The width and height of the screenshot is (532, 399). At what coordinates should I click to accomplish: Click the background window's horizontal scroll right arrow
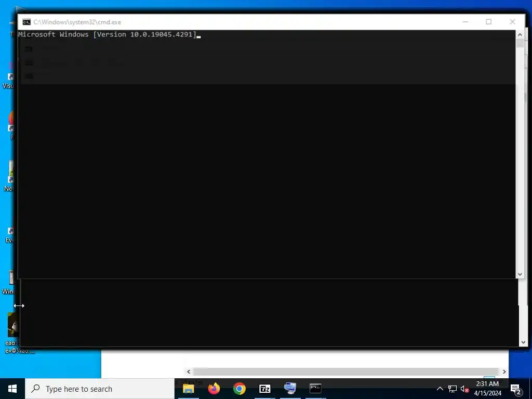point(504,371)
